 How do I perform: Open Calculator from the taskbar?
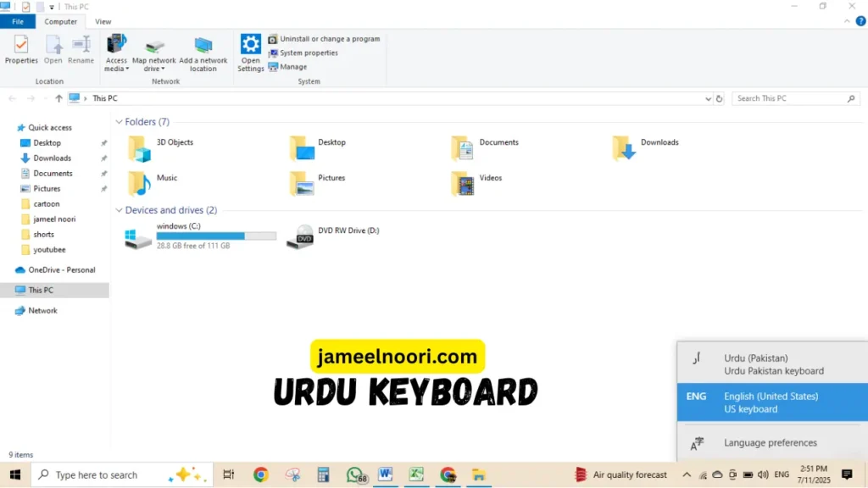tap(323, 474)
